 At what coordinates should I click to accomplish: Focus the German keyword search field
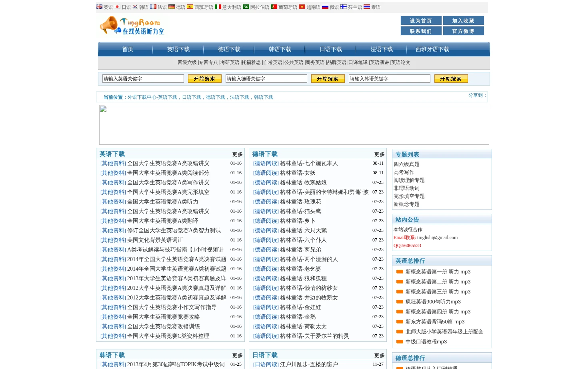(266, 79)
